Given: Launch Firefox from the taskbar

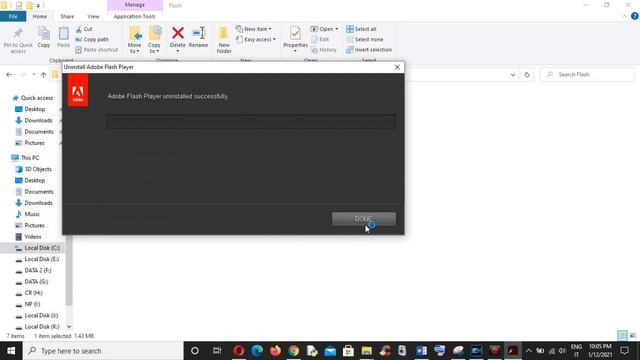Looking at the screenshot, I should click(x=275, y=351).
